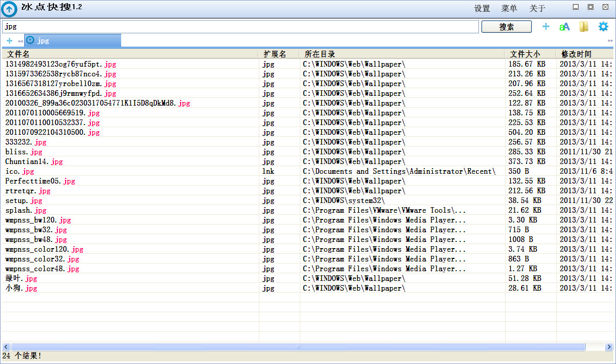Image resolution: width=616 pixels, height=364 pixels.
Task: Select file 1316652634386j9rmnwyfpd.jpg
Action: pyautogui.click(x=61, y=93)
